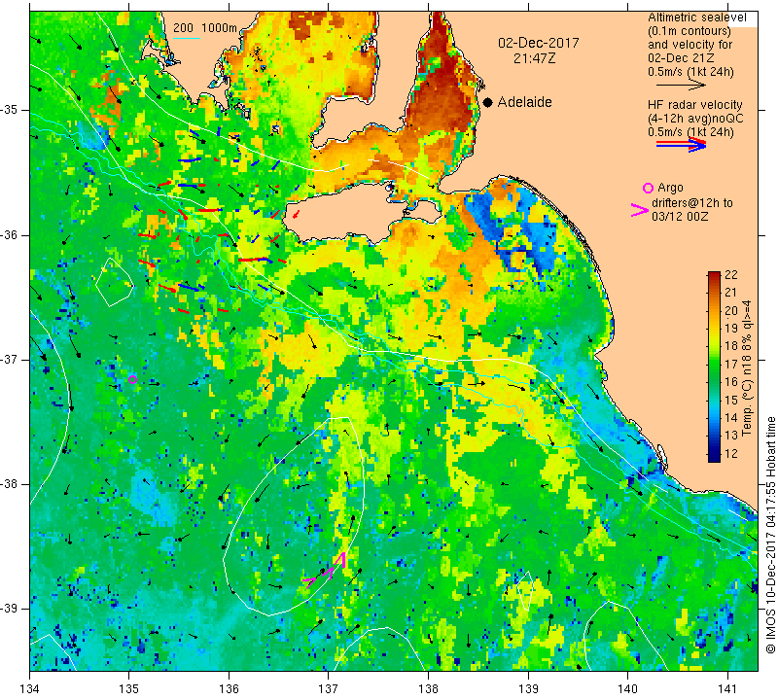778x700 pixels.
Task: Click the cyan 200m contour legend line
Action: 187,38
